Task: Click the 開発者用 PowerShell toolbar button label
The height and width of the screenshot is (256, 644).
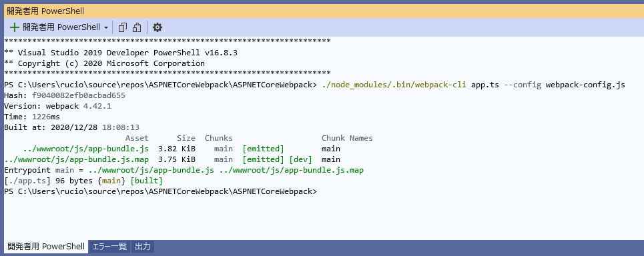Action: pyautogui.click(x=61, y=27)
